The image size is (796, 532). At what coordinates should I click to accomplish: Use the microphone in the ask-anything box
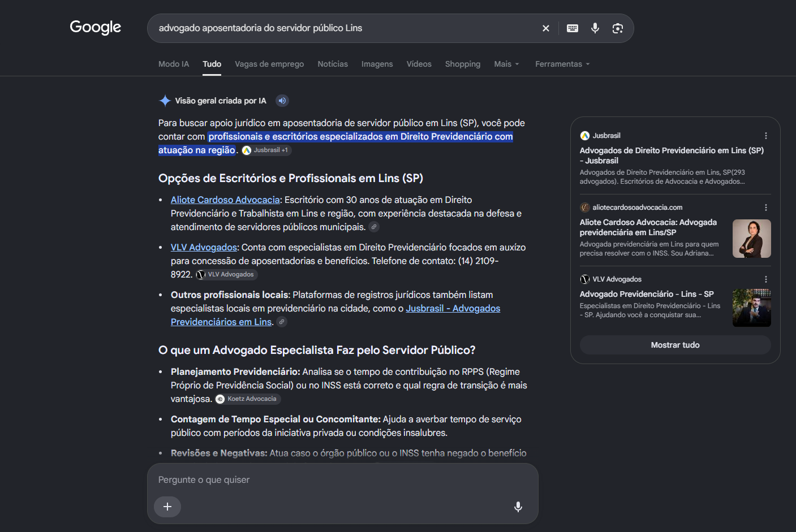coord(518,507)
